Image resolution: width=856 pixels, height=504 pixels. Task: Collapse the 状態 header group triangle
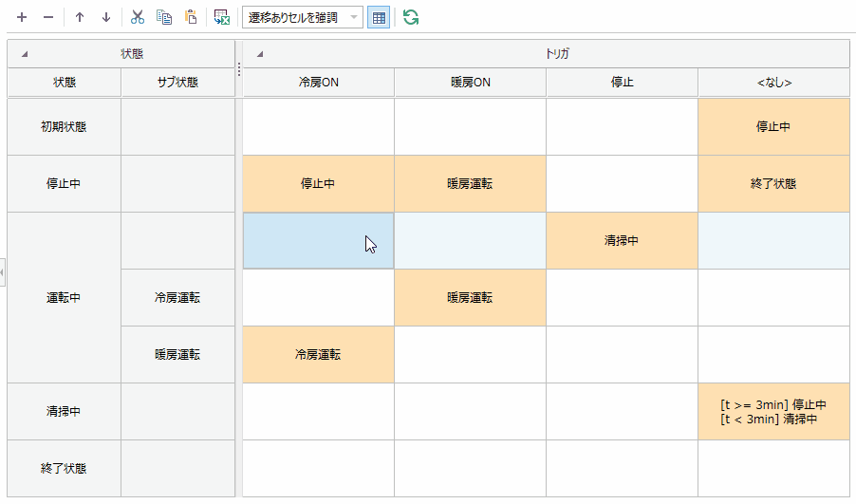[25, 54]
